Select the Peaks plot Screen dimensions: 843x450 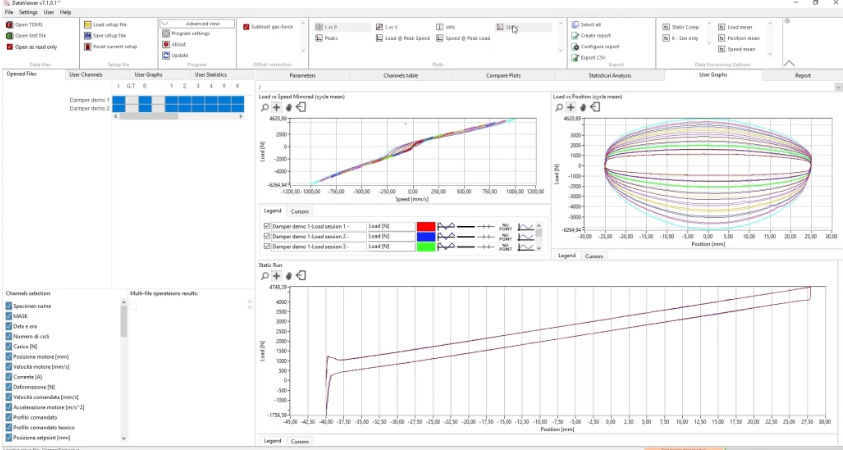click(326, 38)
